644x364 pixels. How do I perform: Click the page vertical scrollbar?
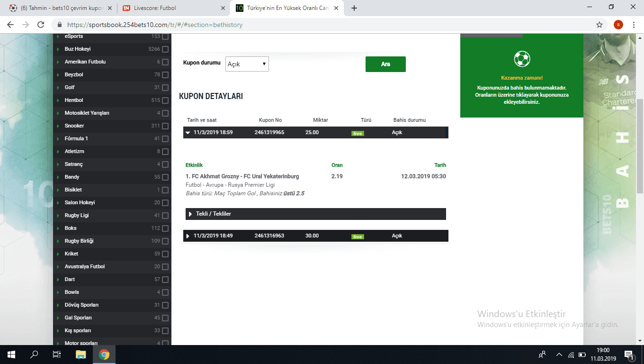point(640,146)
